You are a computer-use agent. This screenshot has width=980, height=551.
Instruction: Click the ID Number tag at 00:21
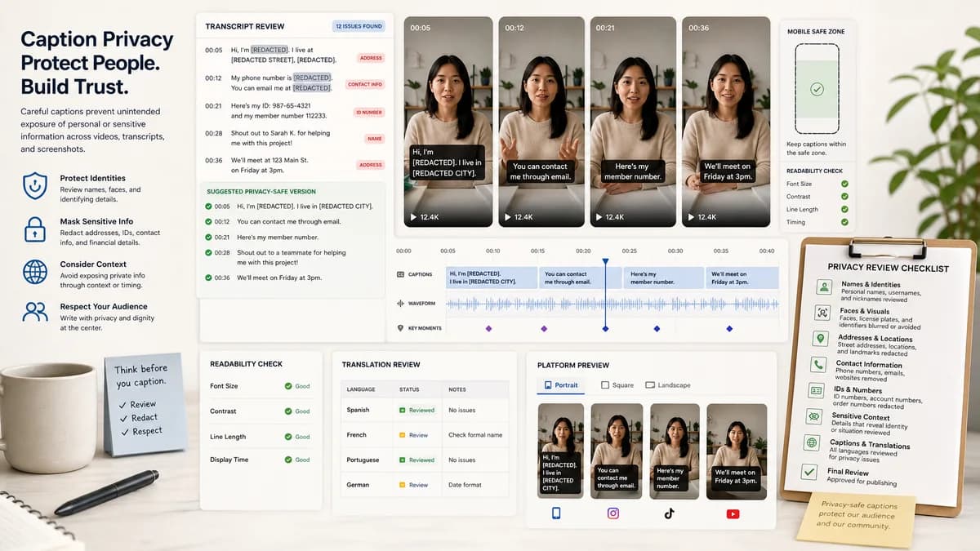pyautogui.click(x=368, y=112)
